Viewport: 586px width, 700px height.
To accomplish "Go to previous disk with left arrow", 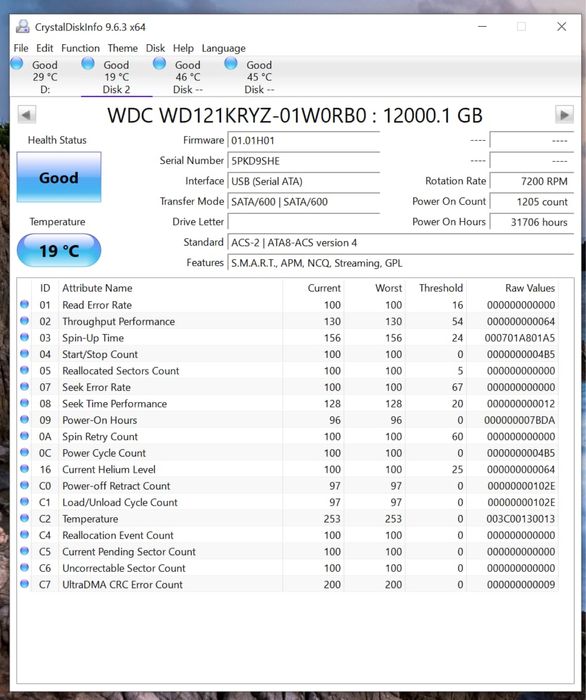I will (x=26, y=115).
